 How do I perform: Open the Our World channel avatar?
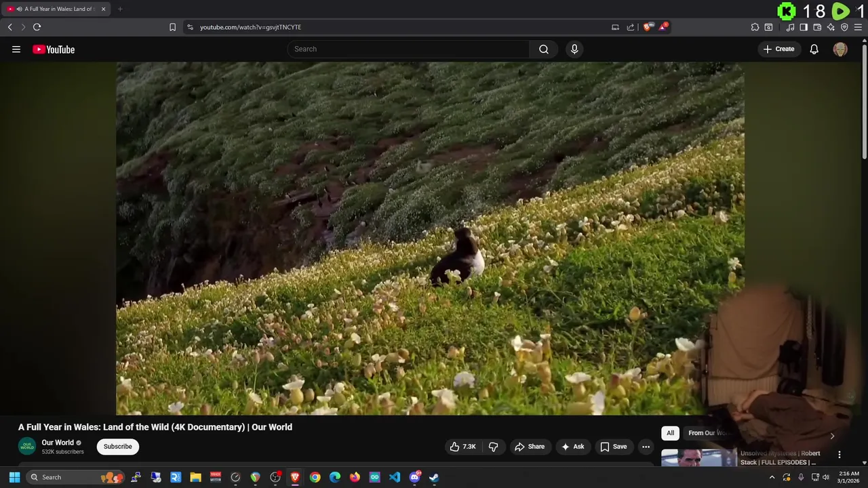point(27,447)
